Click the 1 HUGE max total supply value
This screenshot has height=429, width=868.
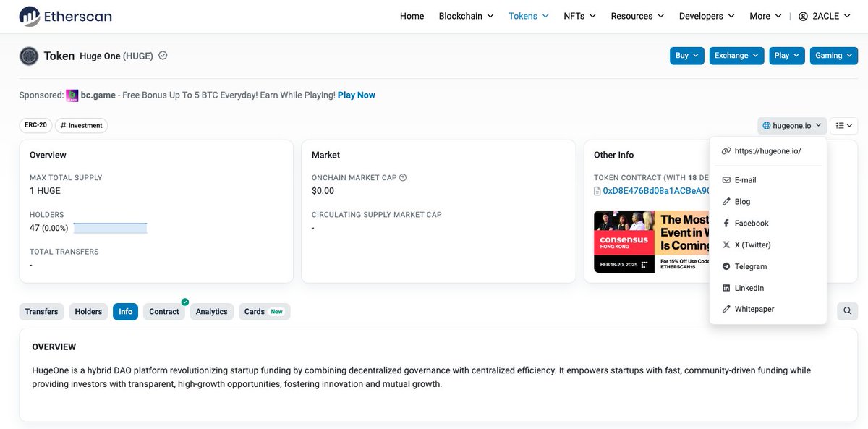45,191
